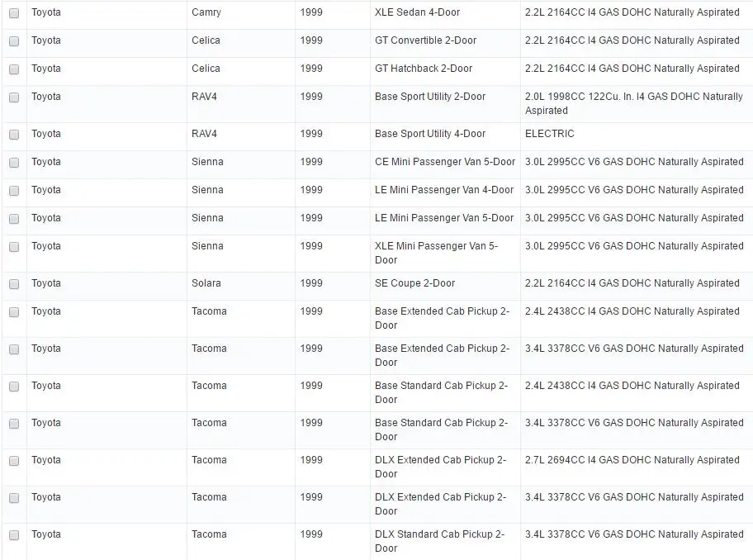
Task: Select "DLX Standard Cab Pickup 2-Door" cell
Action: [x=439, y=541]
